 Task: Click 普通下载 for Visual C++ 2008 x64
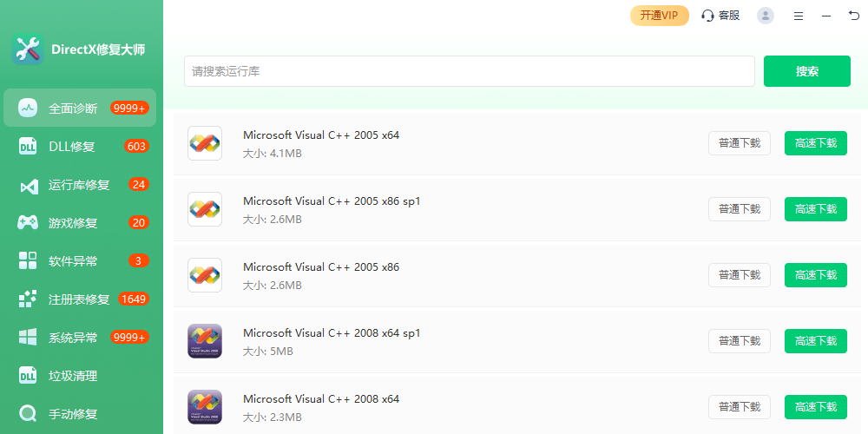739,407
